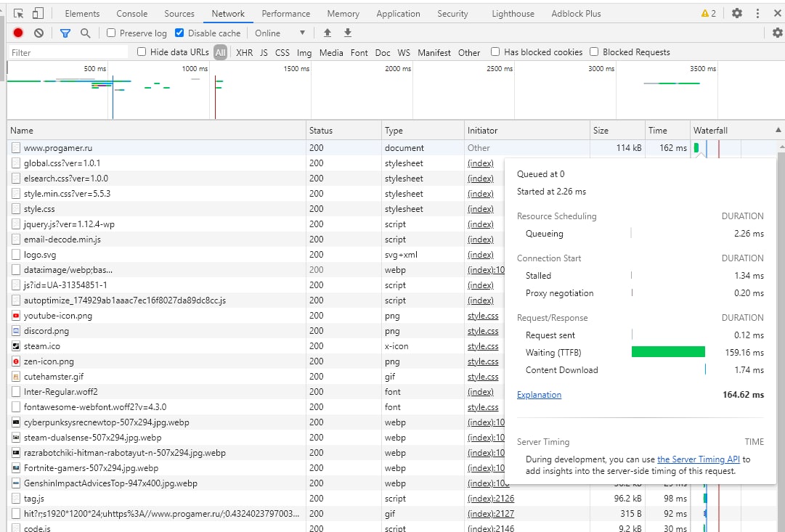Click the import HAR upload icon

pos(328,33)
